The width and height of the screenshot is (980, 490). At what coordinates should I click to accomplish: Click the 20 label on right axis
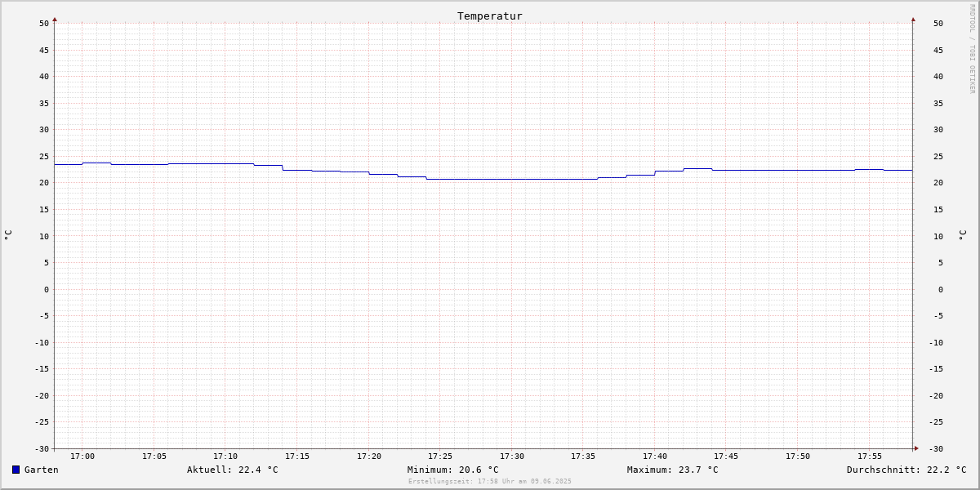pos(938,183)
